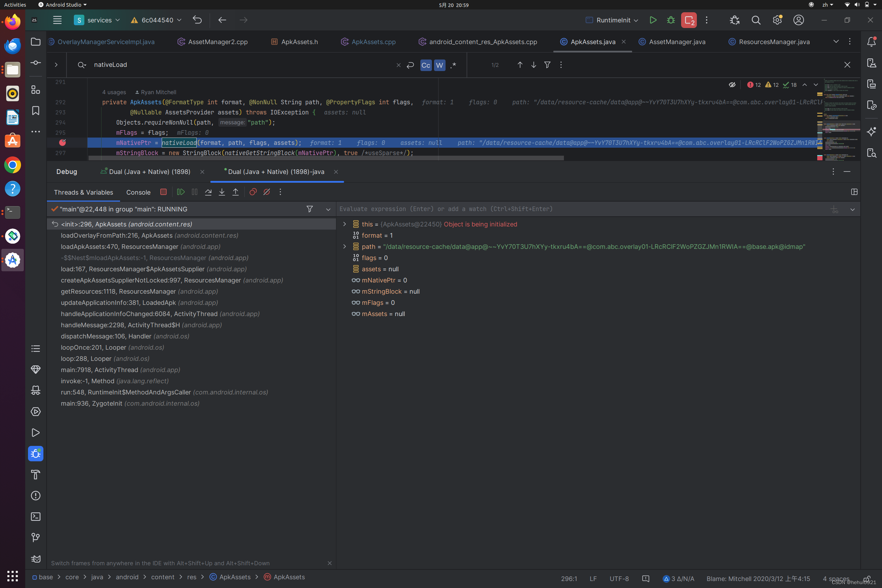Switch to AssetManager2.cpp tab
Viewport: 882px width, 588px height.
[x=213, y=42]
